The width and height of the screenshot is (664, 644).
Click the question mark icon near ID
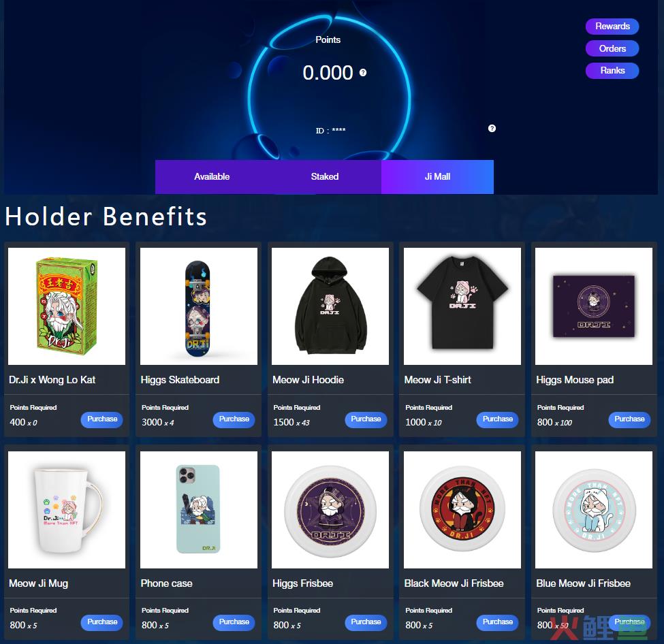pyautogui.click(x=492, y=128)
